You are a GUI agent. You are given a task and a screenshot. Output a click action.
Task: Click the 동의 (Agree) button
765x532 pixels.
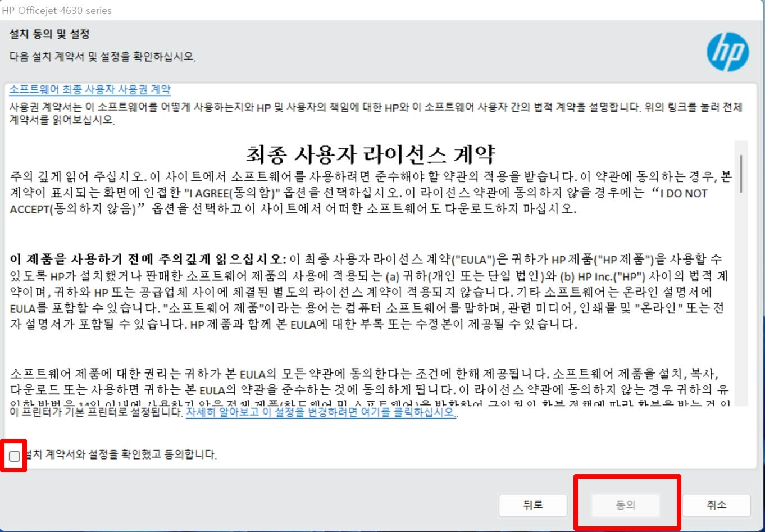[626, 504]
